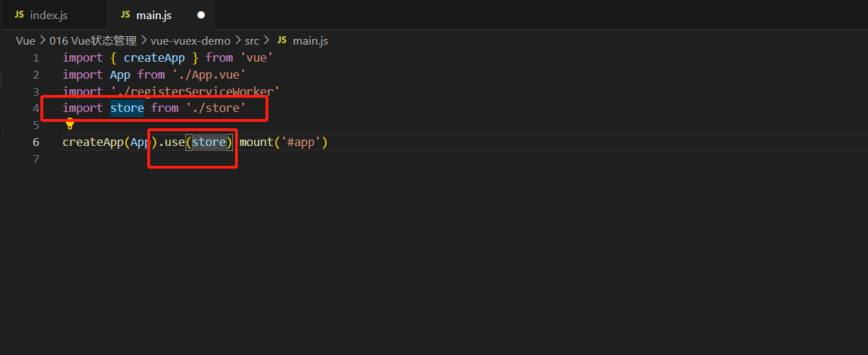Click the lightbulb code action icon
This screenshot has height=355, width=868.
(x=69, y=124)
